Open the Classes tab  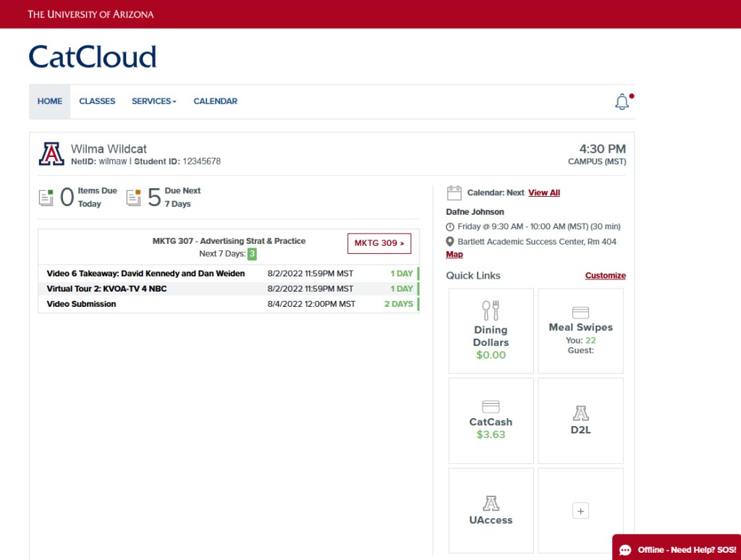(97, 101)
